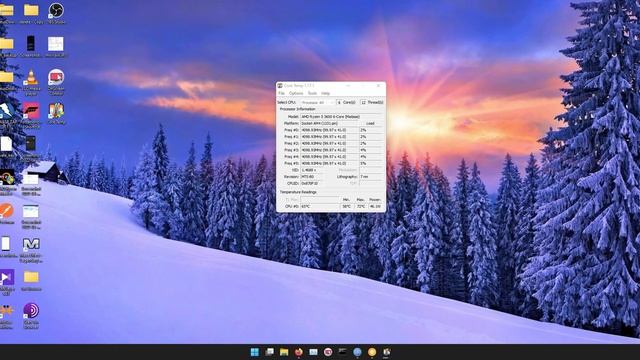Click the Core Temp taskbar icon
Image resolution: width=640 pixels, height=360 pixels.
coord(387,352)
